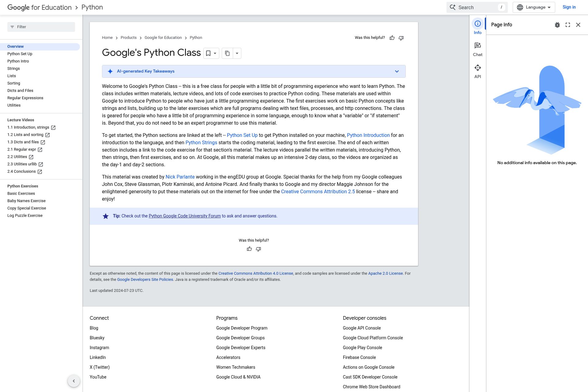Select the Info tab to keep it active
The height and width of the screenshot is (392, 588).
click(x=477, y=26)
